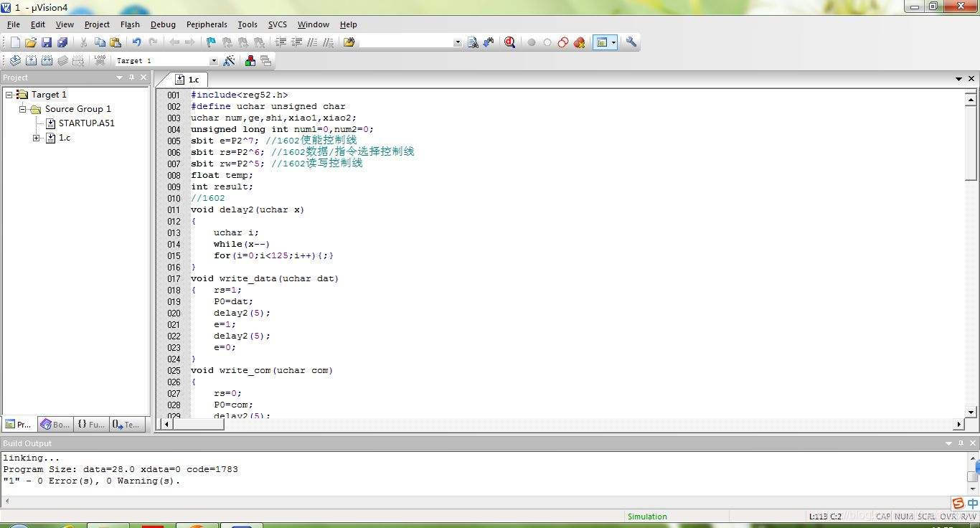The image size is (980, 528).
Task: Toggle the project window layout button
Action: pyautogui.click(x=602, y=42)
